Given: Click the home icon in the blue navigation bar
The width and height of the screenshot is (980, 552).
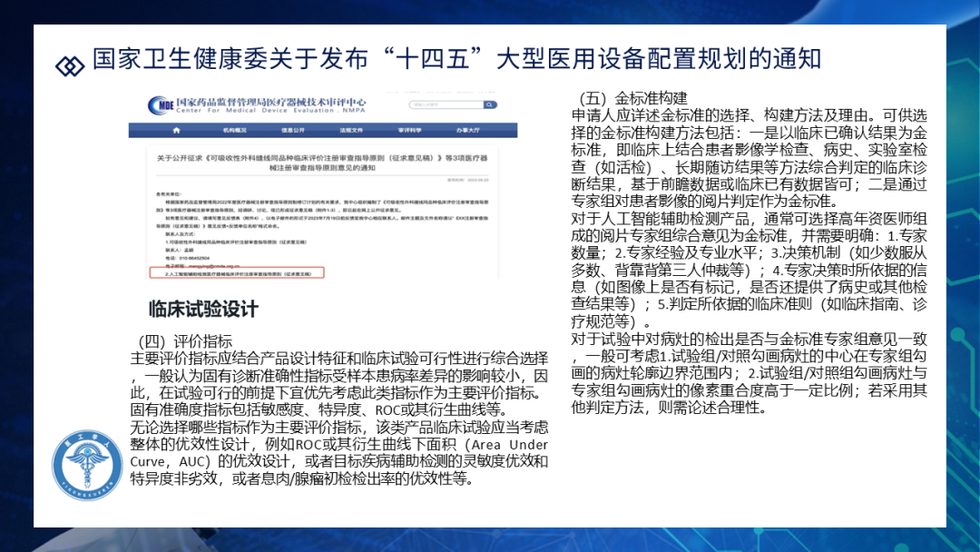Looking at the screenshot, I should (x=176, y=131).
